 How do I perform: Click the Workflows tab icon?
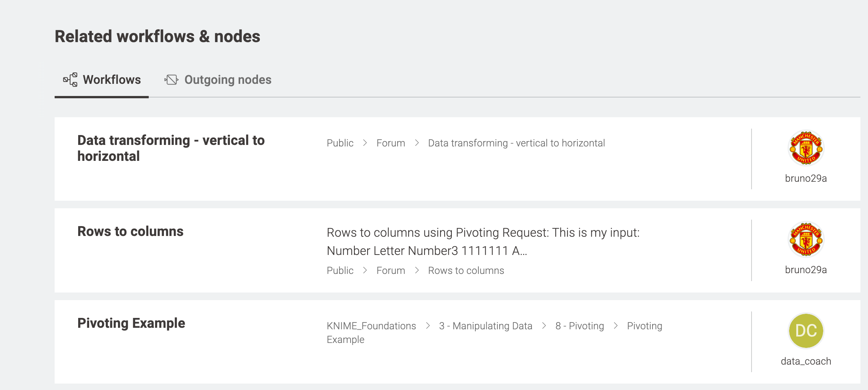pos(70,80)
